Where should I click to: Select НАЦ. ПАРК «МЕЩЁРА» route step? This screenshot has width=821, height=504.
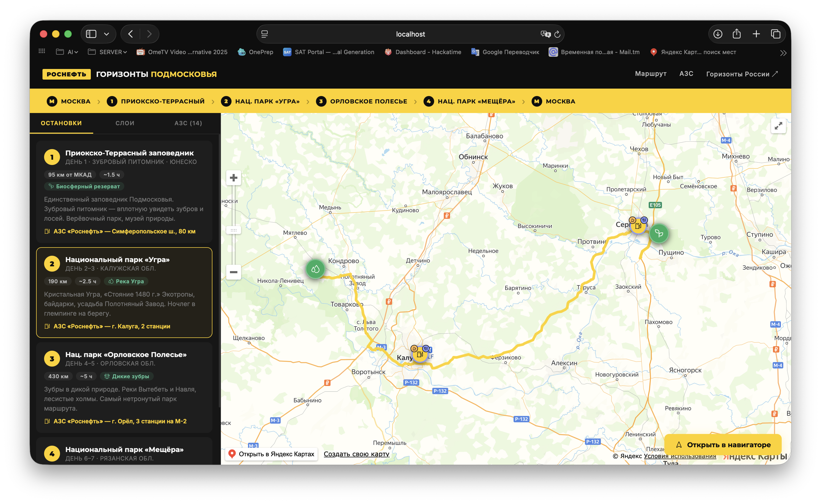coord(469,101)
